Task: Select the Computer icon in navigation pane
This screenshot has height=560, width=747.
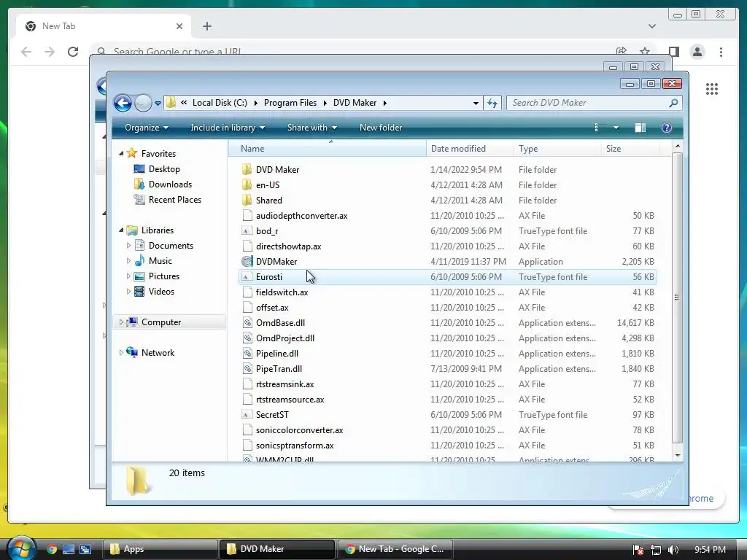Action: (132, 322)
